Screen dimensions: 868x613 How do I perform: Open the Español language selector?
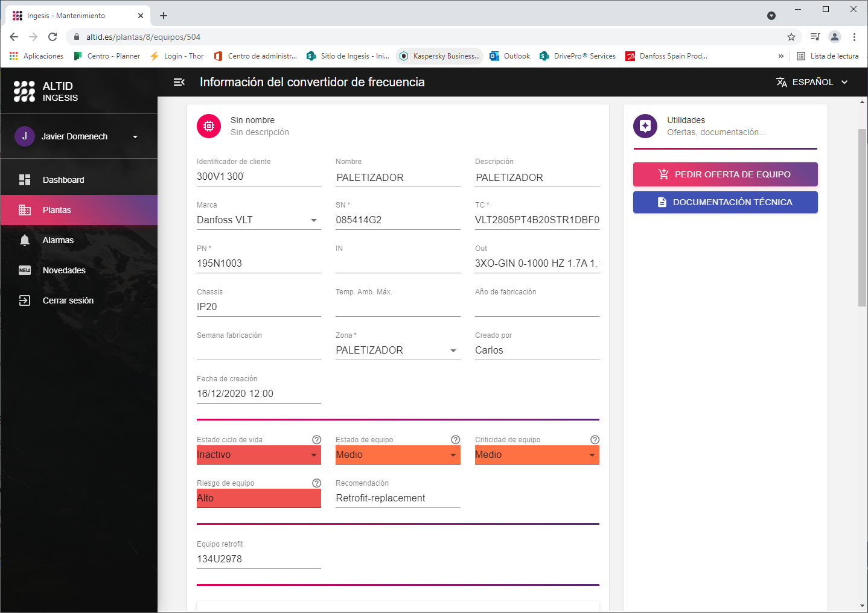812,82
